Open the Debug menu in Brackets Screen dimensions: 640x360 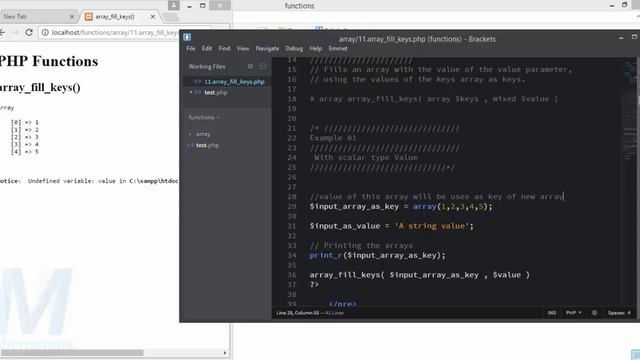coord(294,48)
